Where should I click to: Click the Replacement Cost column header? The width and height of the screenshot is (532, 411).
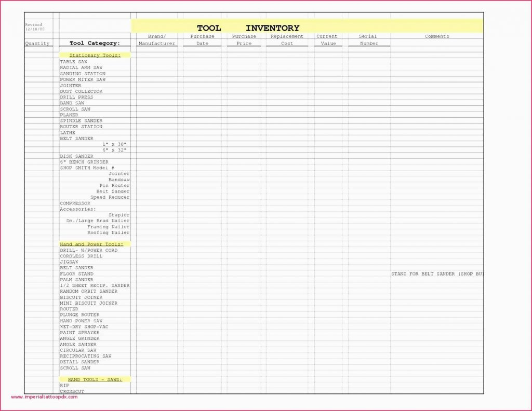click(x=287, y=39)
